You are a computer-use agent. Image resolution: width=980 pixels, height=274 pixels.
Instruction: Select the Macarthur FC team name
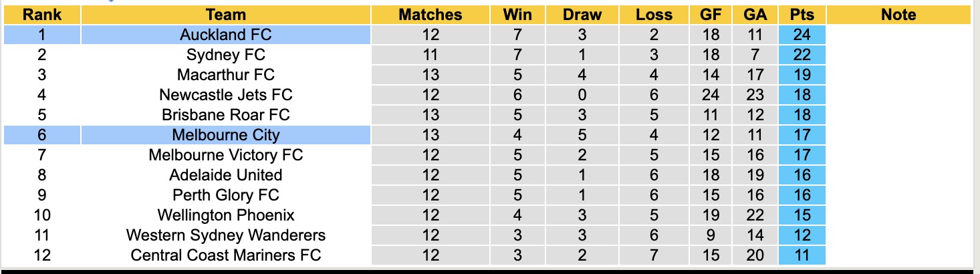pyautogui.click(x=226, y=75)
